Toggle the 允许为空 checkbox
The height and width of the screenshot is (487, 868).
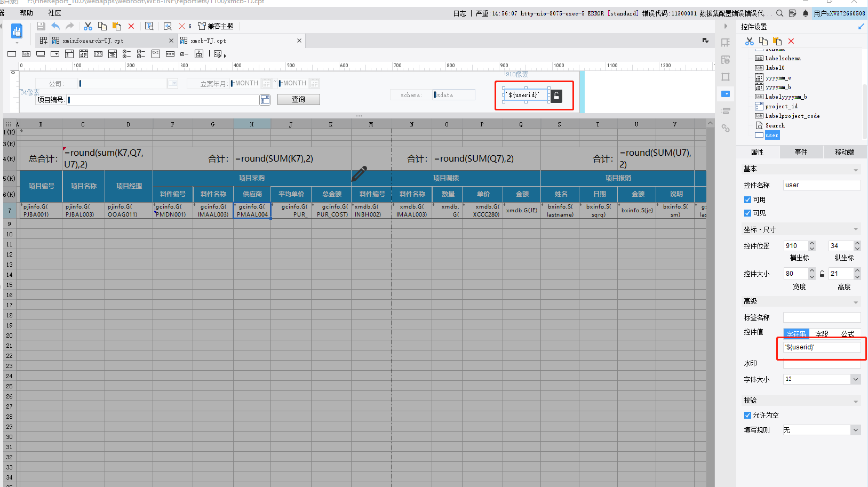(747, 415)
